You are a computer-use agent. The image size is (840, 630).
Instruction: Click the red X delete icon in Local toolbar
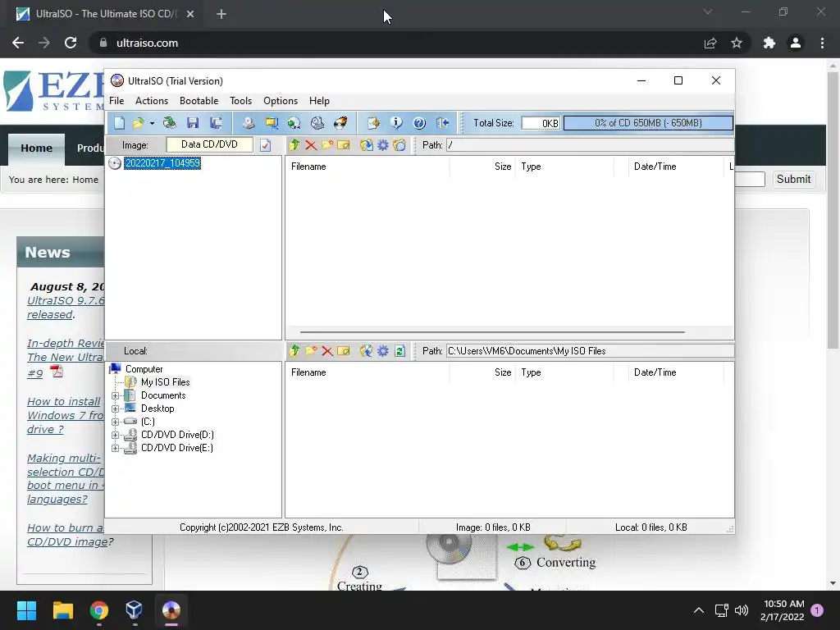click(x=327, y=351)
